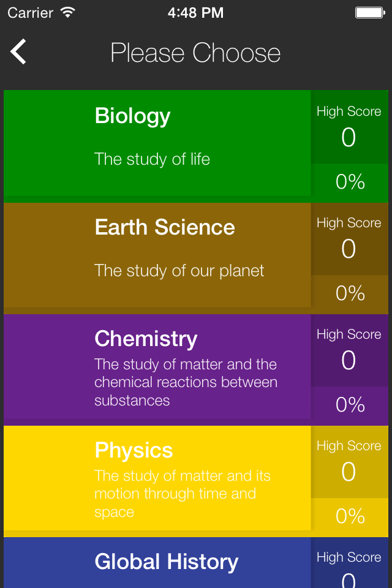Viewport: 392px width, 588px height.
Task: Tap the back arrow icon
Action: click(x=18, y=51)
